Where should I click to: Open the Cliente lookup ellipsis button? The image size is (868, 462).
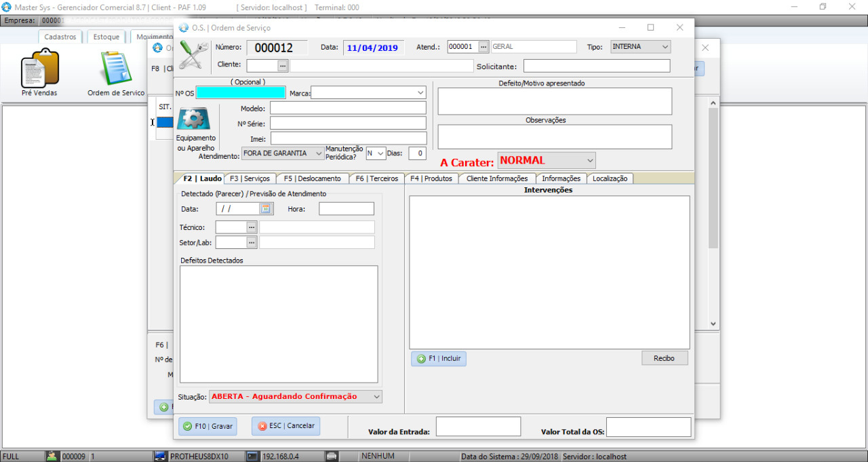283,66
